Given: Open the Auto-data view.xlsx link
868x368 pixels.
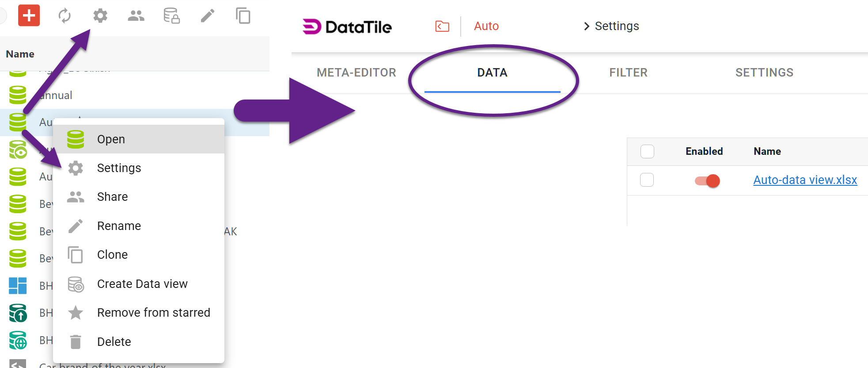Looking at the screenshot, I should pyautogui.click(x=805, y=180).
